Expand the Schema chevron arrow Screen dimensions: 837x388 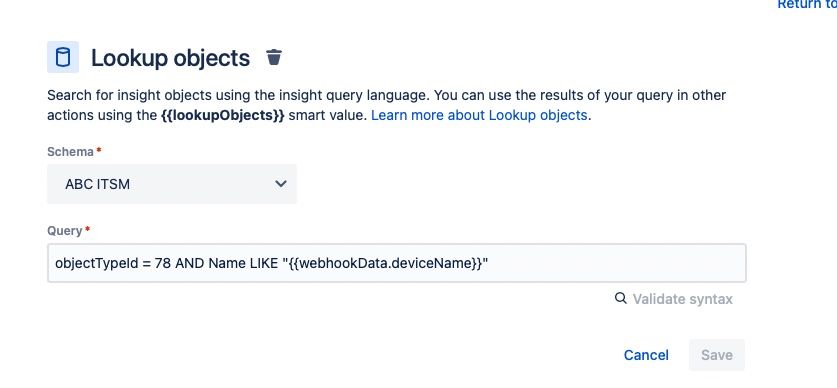click(x=281, y=184)
